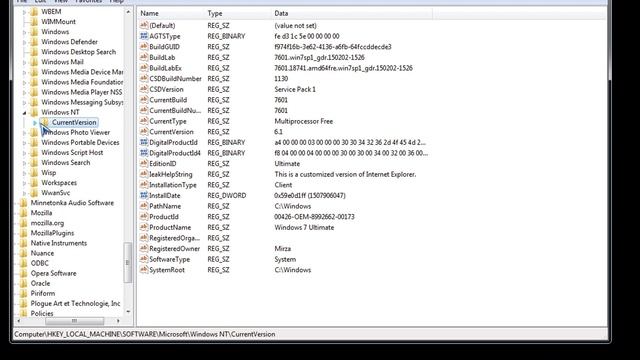Click the folder icon for Native Instruments
This screenshot has width=640, height=360.
pos(24,243)
